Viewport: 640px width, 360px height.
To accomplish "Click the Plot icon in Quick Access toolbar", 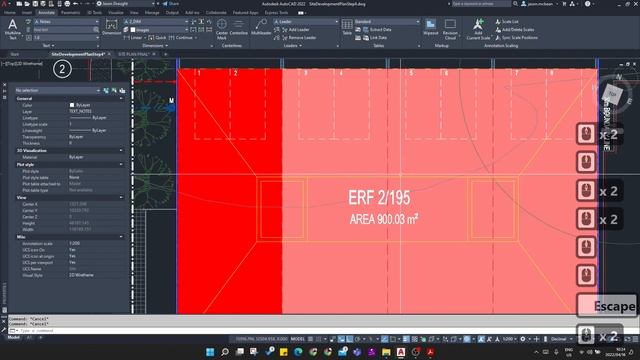I will 67,4.
